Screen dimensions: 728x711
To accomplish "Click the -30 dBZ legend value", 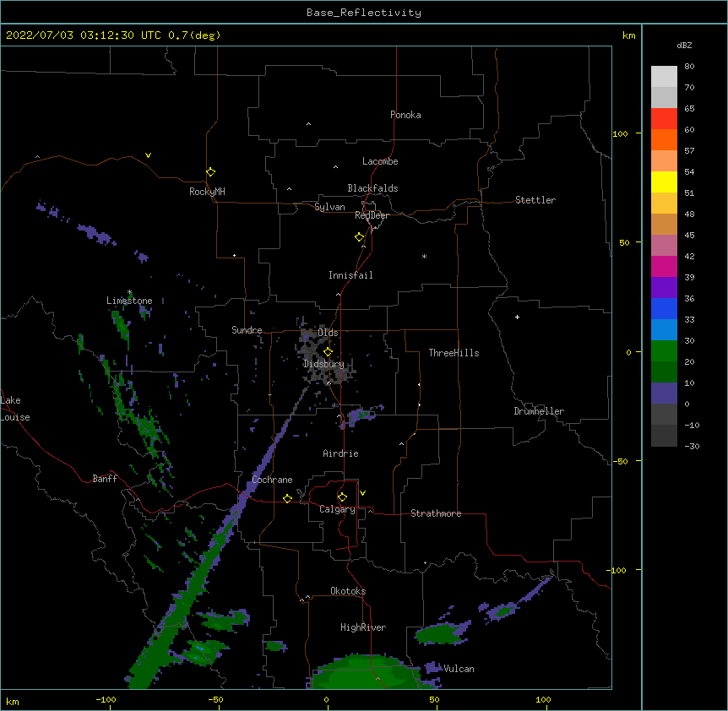I will point(692,446).
